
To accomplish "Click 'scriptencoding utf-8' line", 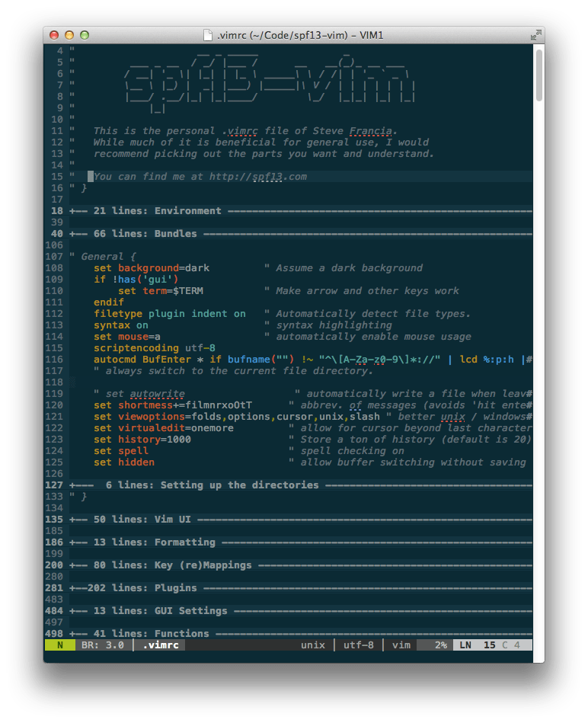I will pos(155,348).
